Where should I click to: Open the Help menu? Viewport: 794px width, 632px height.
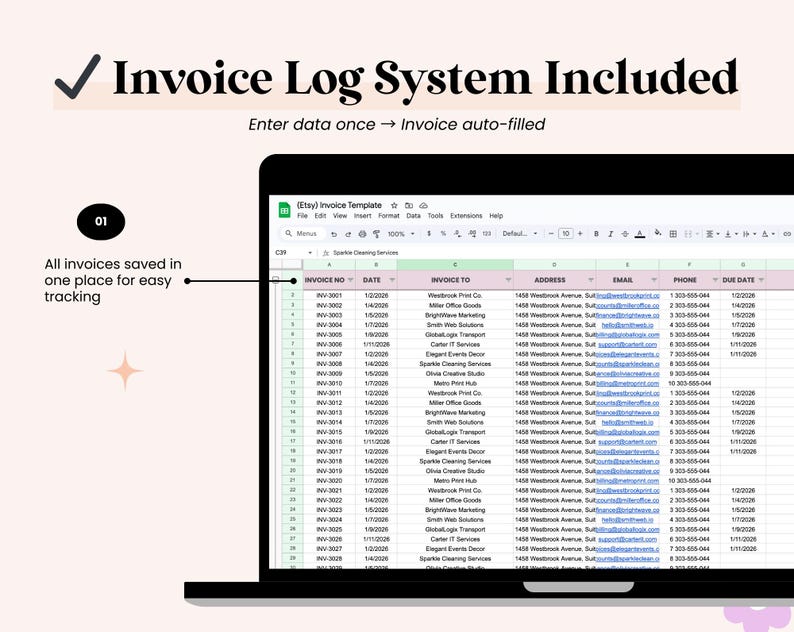496,216
